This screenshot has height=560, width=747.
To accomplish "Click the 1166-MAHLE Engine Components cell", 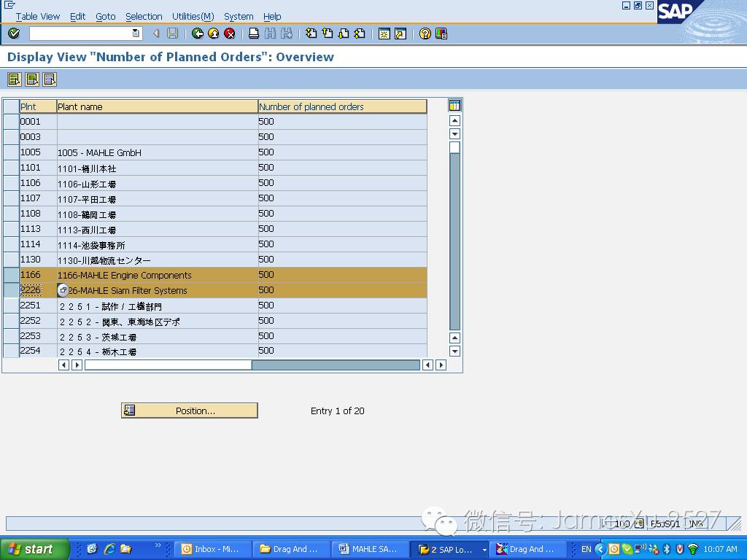I will (x=158, y=275).
